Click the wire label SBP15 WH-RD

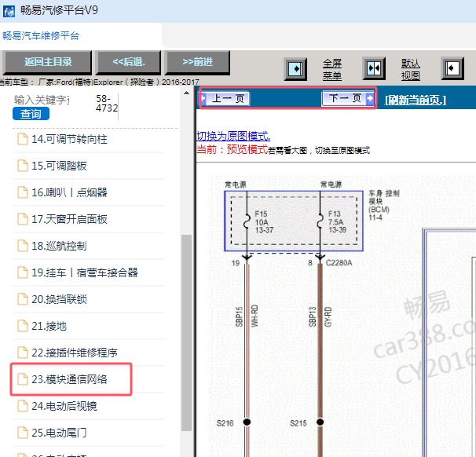[247, 316]
